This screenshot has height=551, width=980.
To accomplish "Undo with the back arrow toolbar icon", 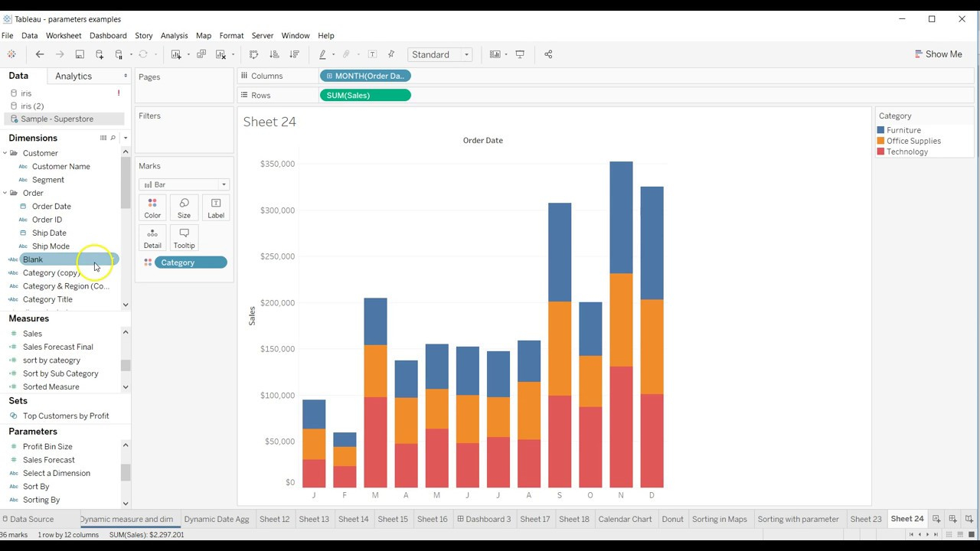I will point(40,54).
